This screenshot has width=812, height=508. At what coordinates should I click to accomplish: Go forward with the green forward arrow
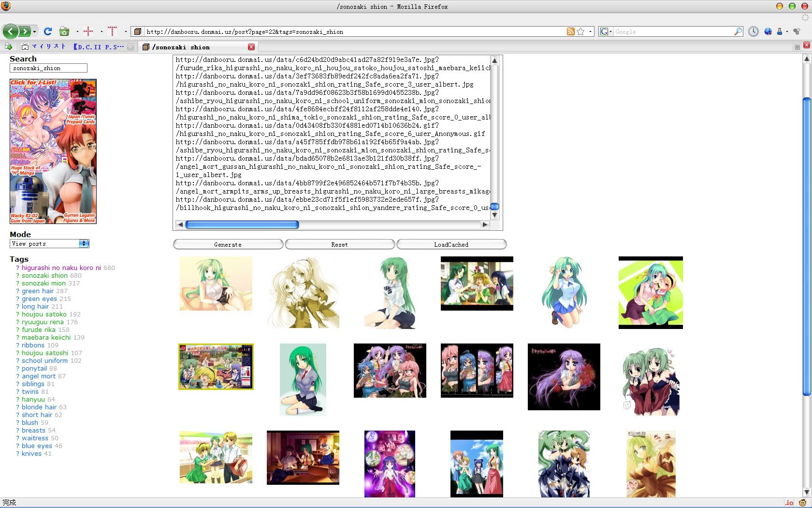pyautogui.click(x=25, y=31)
